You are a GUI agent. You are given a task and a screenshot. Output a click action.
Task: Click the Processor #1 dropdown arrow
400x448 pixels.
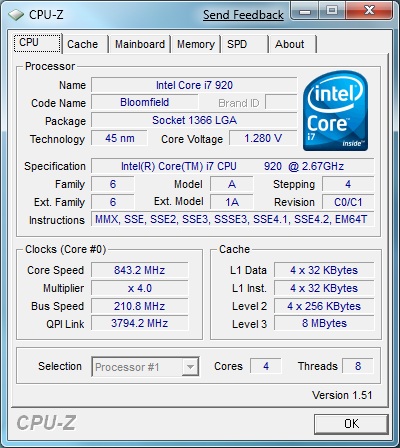point(190,367)
